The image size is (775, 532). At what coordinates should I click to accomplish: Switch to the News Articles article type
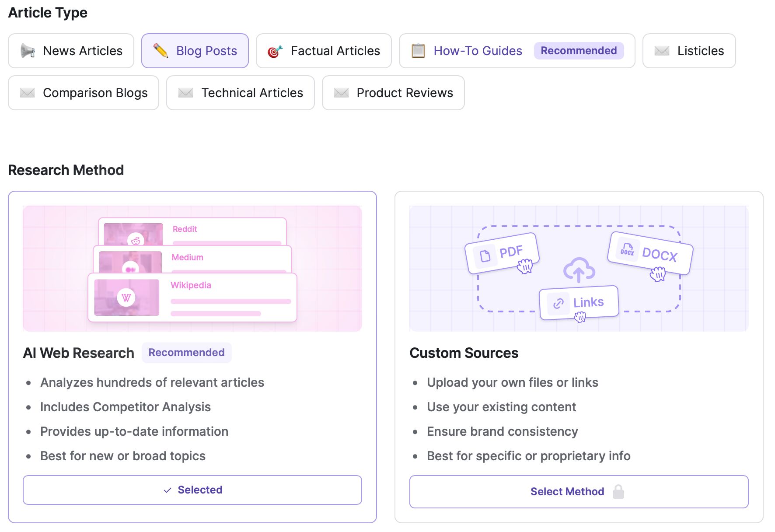(71, 51)
